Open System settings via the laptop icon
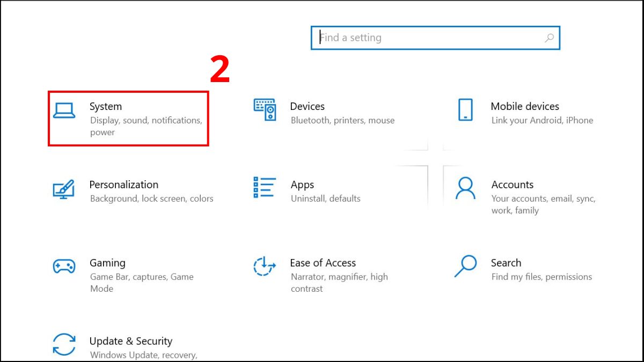The image size is (644, 362). point(64,109)
